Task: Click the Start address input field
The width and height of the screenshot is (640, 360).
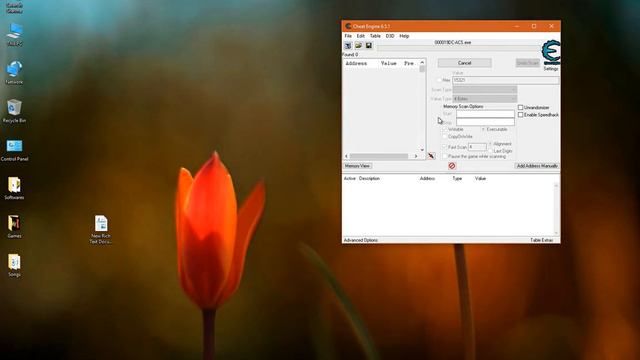Action: pos(485,114)
